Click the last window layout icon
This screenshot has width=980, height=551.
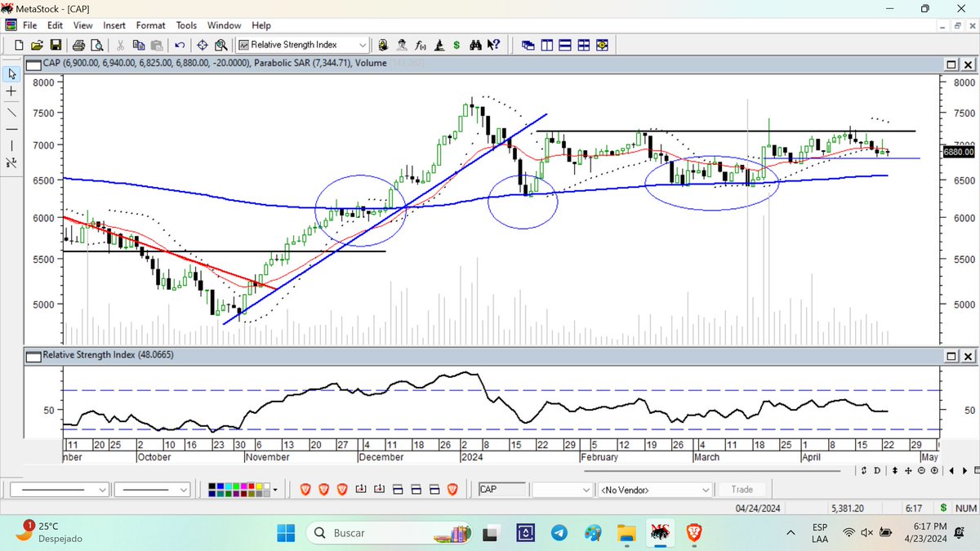603,45
